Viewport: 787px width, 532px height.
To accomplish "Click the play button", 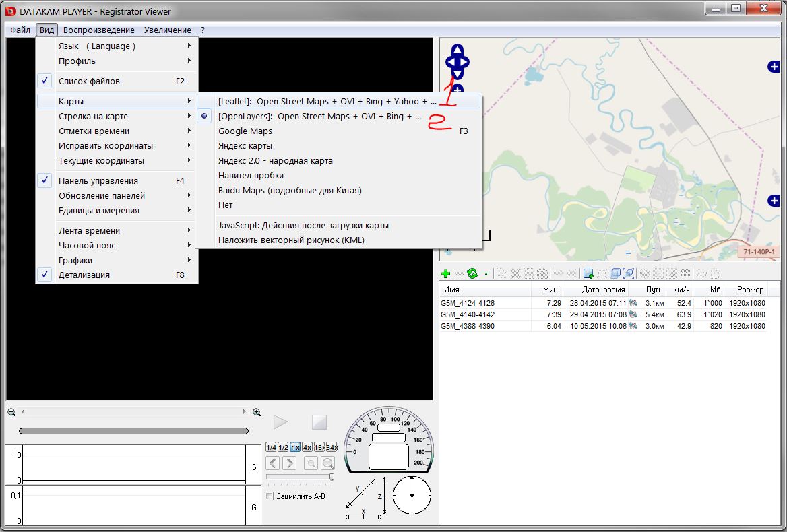I will 280,422.
